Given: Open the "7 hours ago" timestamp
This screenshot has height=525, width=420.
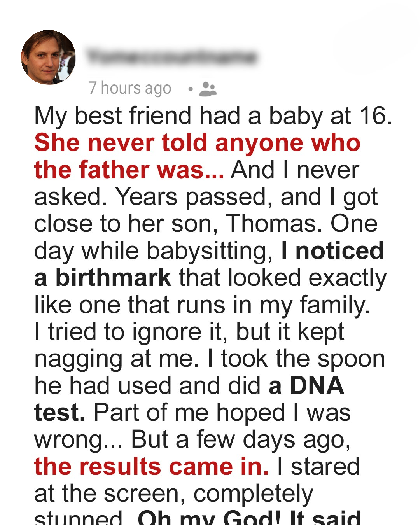Looking at the screenshot, I should coord(129,88).
